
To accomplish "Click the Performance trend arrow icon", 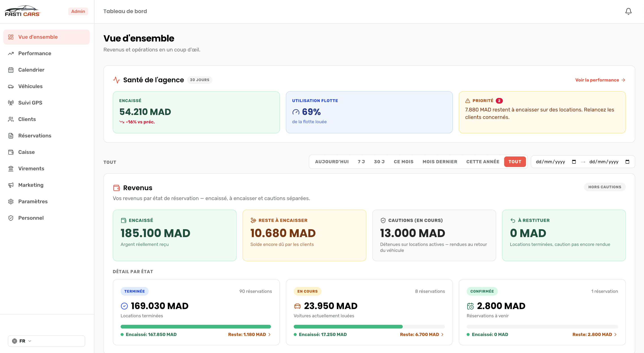I will point(11,53).
